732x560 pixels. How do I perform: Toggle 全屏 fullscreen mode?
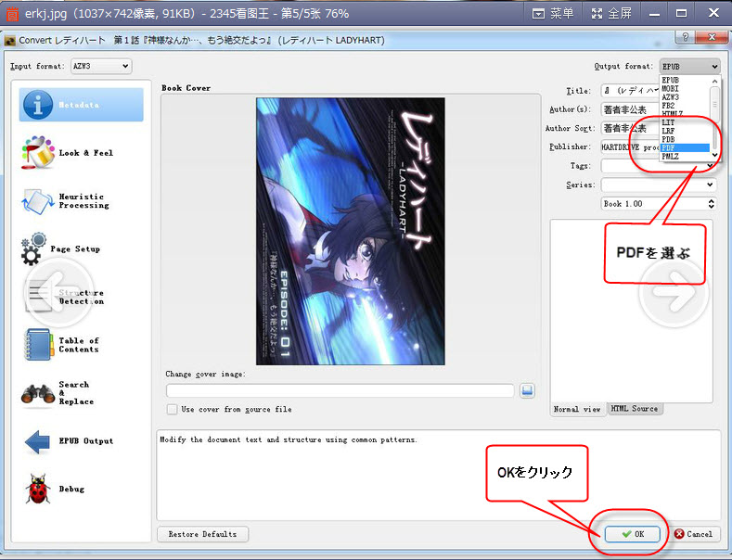point(611,14)
